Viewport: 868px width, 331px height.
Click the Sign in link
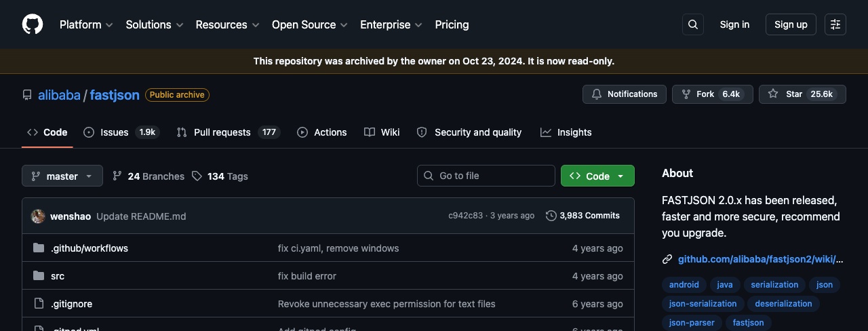734,24
